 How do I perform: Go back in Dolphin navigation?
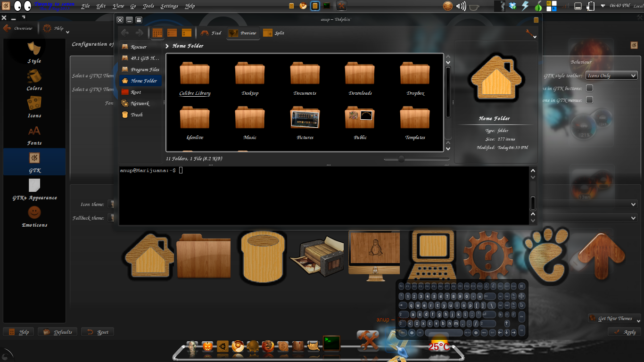[x=125, y=33]
